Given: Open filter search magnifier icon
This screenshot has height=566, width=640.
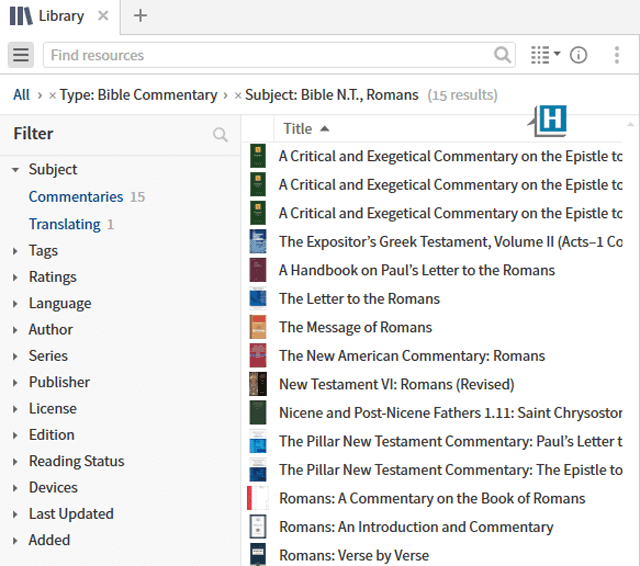Looking at the screenshot, I should (220, 134).
